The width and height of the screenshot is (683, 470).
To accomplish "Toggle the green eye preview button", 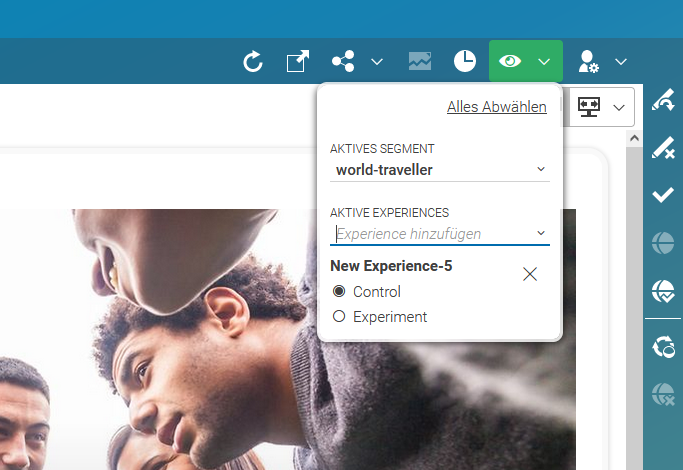I will [510, 62].
